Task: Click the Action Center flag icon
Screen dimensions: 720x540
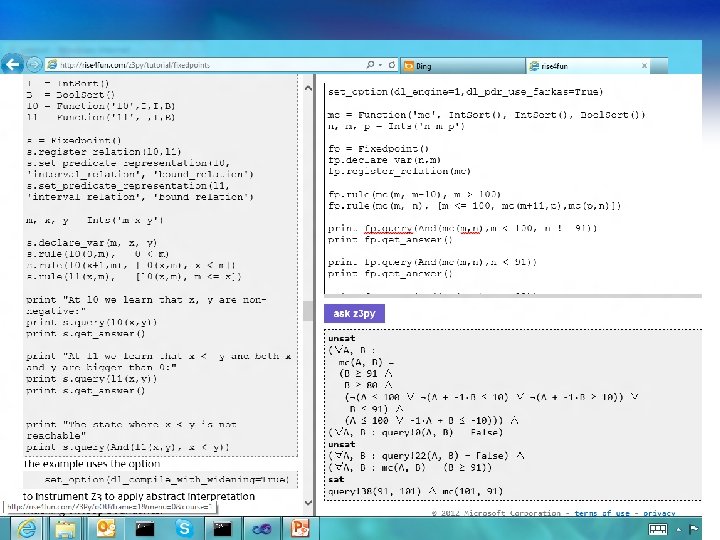Action: 694,529
